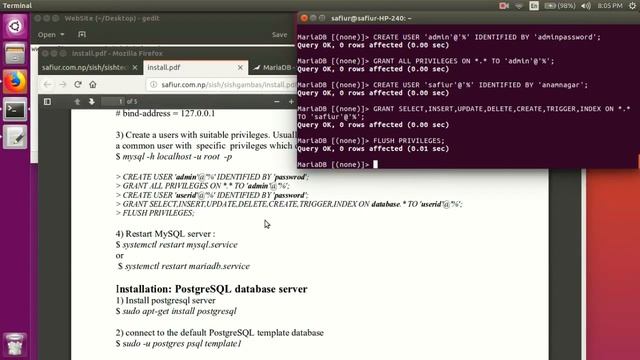This screenshot has width=640, height=360.
Task: Close the install.pdf tab
Action: pyautogui.click(x=240, y=67)
